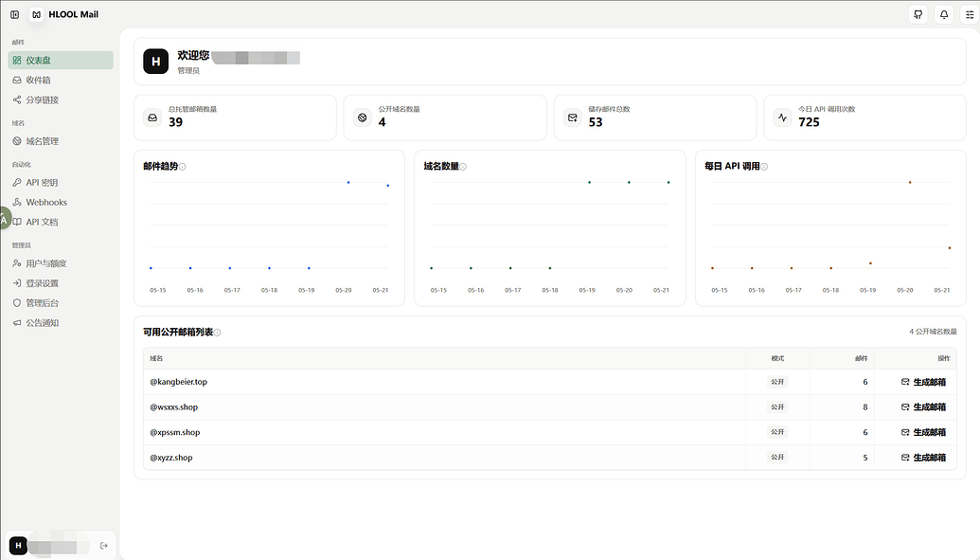The height and width of the screenshot is (560, 980).
Task: Click 生成邮箱 in the @wsxxs.shop row
Action: tap(924, 406)
